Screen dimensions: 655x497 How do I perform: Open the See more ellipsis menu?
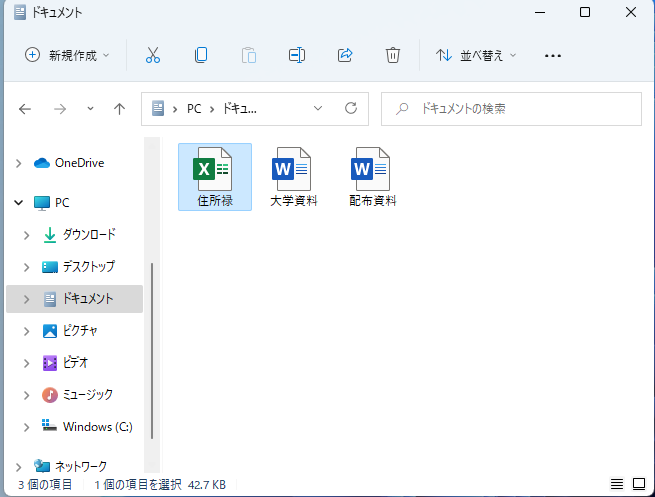click(553, 55)
